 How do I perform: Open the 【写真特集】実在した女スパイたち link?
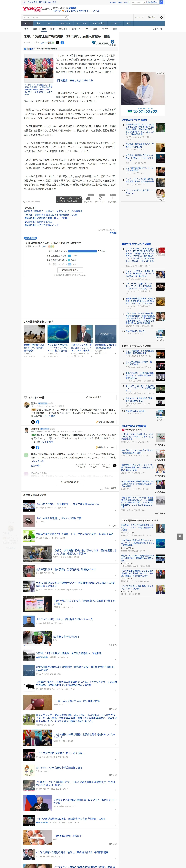[74, 81]
